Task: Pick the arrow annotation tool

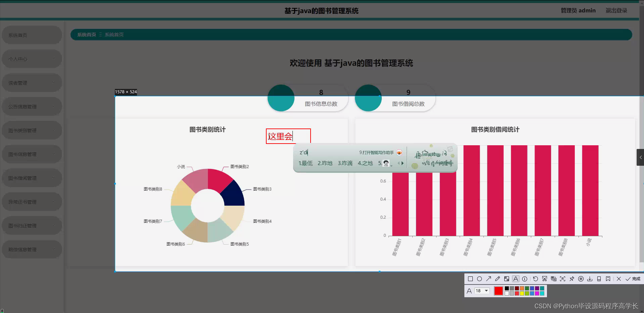Action: pyautogui.click(x=489, y=278)
